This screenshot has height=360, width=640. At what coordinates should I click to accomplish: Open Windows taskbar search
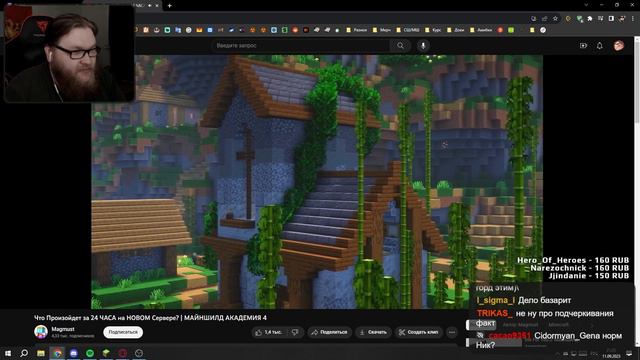(x=24, y=353)
